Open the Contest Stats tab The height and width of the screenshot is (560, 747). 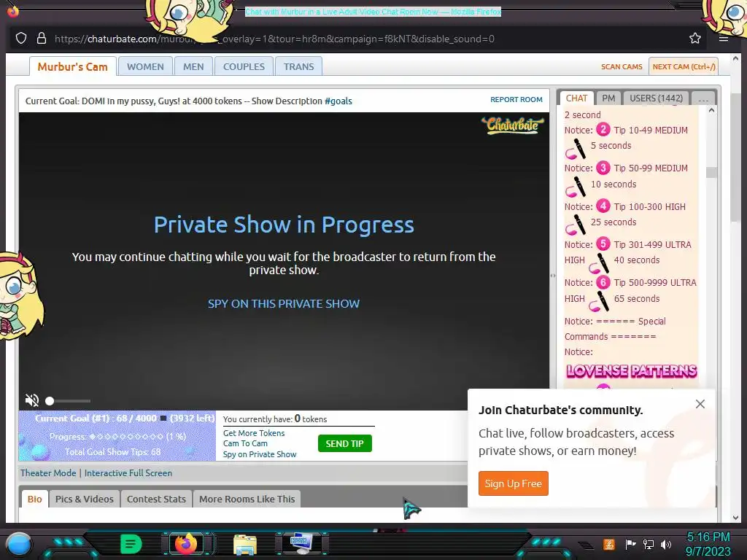pos(156,499)
